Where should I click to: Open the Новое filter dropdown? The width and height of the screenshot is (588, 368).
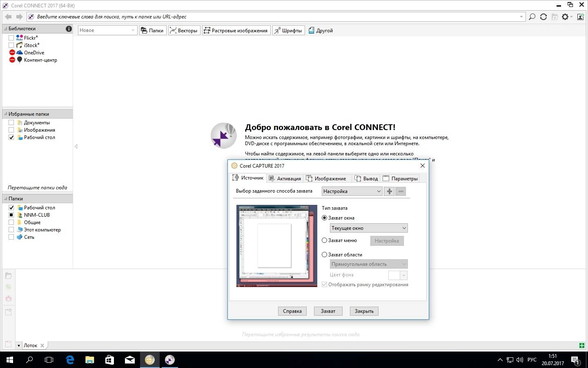pyautogui.click(x=107, y=30)
